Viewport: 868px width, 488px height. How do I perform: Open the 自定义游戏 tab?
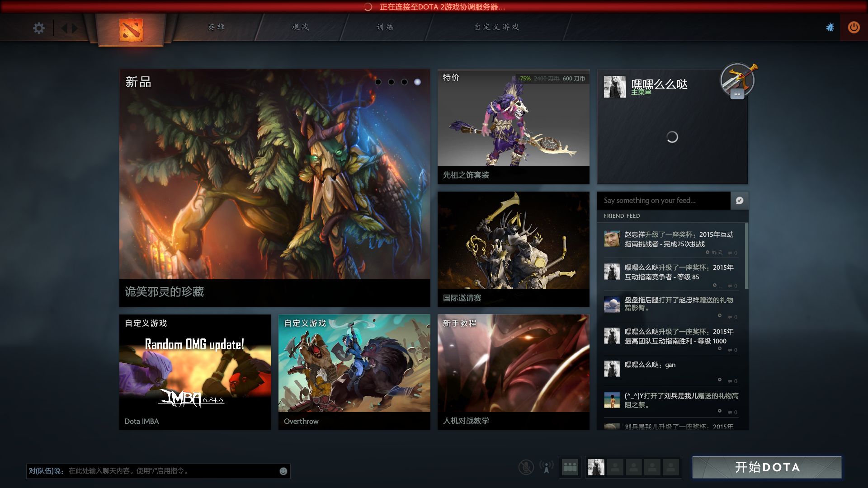tap(497, 27)
